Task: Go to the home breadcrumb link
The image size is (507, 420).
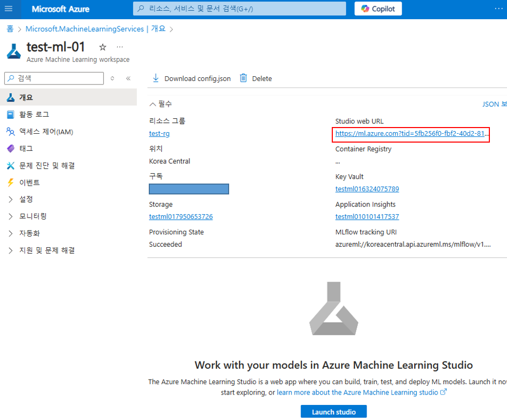Action: coord(10,29)
